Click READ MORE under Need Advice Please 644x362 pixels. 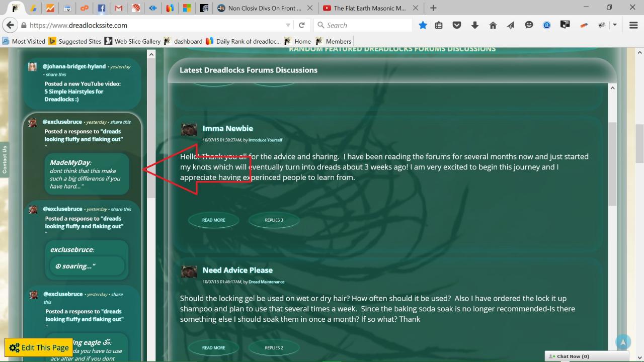coord(214,348)
